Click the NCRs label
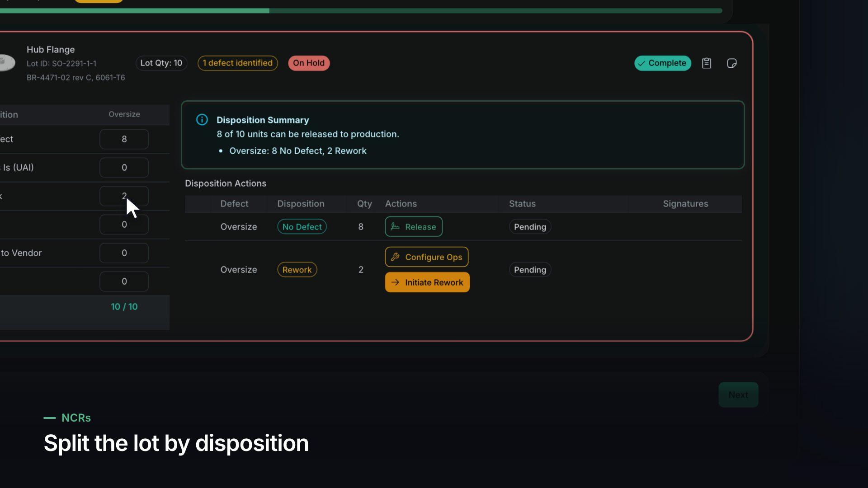The width and height of the screenshot is (868, 488). pyautogui.click(x=76, y=418)
